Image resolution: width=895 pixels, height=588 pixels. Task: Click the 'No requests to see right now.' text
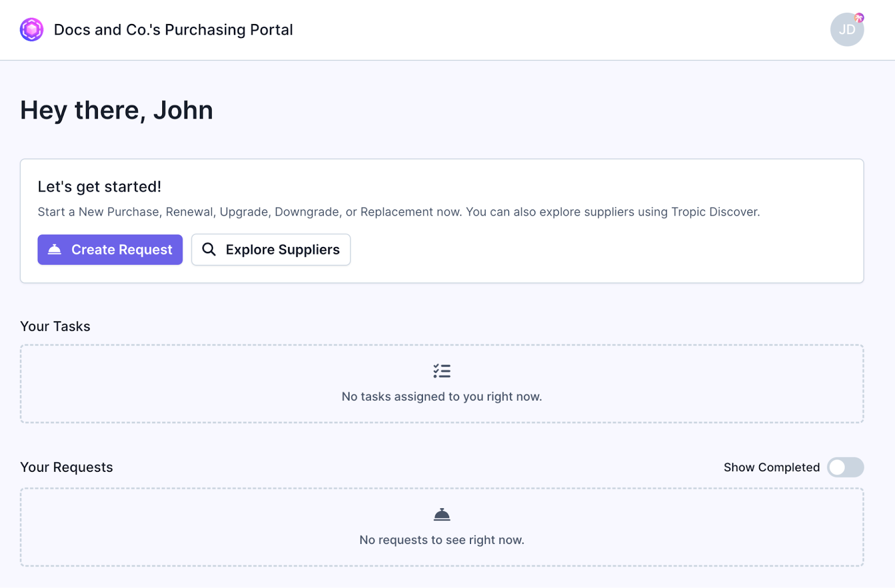point(442,540)
